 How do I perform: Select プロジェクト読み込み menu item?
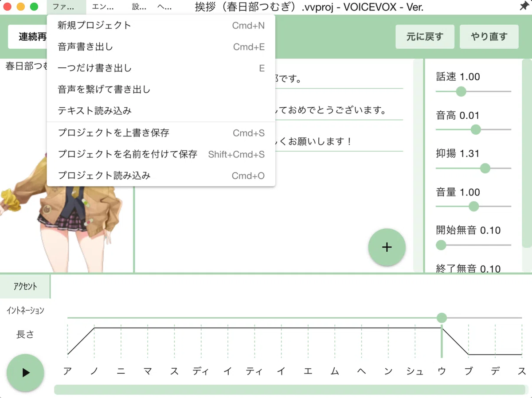coord(161,175)
